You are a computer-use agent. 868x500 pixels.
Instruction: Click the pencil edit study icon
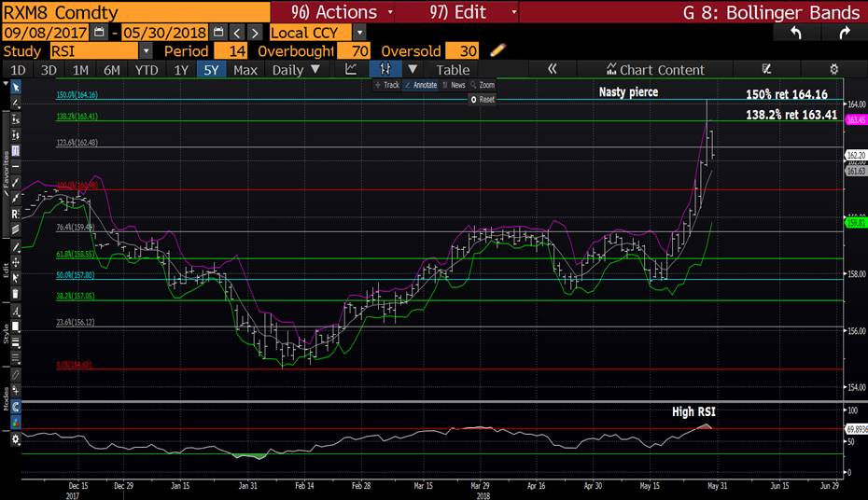(x=497, y=50)
